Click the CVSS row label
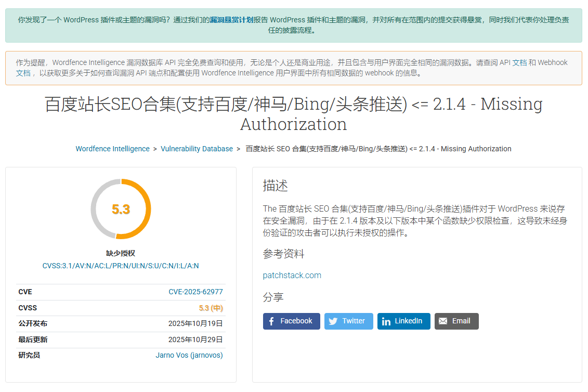 (28, 308)
